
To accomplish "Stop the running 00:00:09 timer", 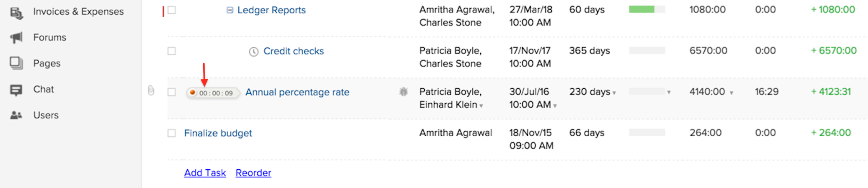I will 193,93.
